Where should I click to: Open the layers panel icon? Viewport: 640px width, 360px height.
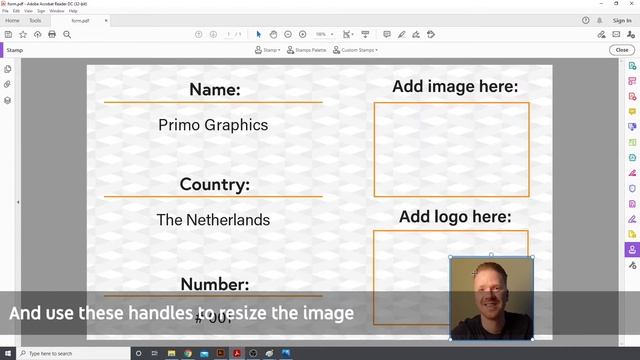coord(7,100)
